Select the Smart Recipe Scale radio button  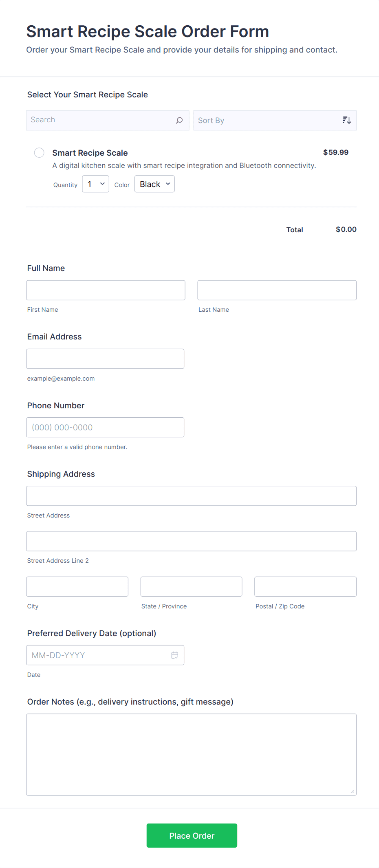click(x=39, y=153)
